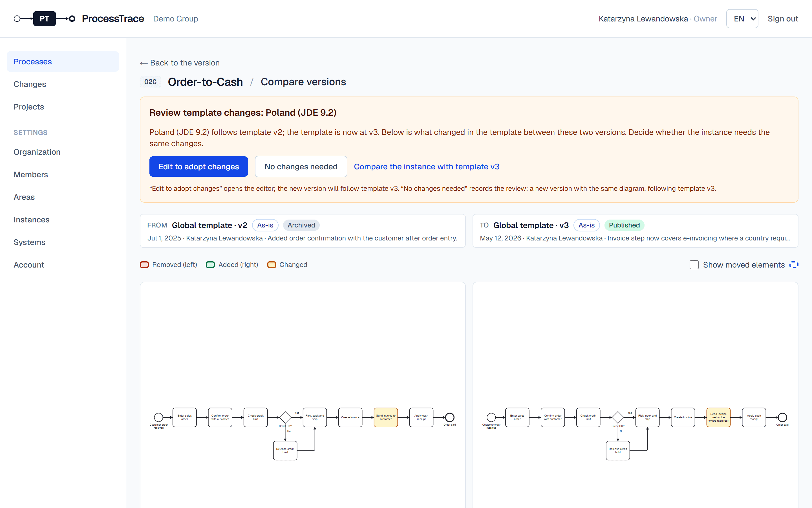Click the Order-to-Cash breadcrumb title
The height and width of the screenshot is (508, 812).
[x=205, y=82]
